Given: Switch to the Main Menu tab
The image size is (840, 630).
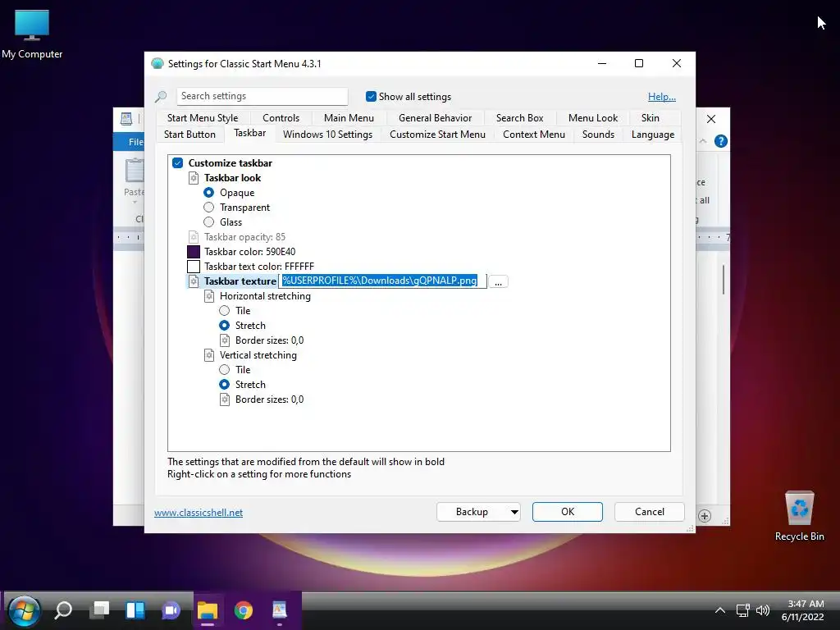Looking at the screenshot, I should (349, 118).
